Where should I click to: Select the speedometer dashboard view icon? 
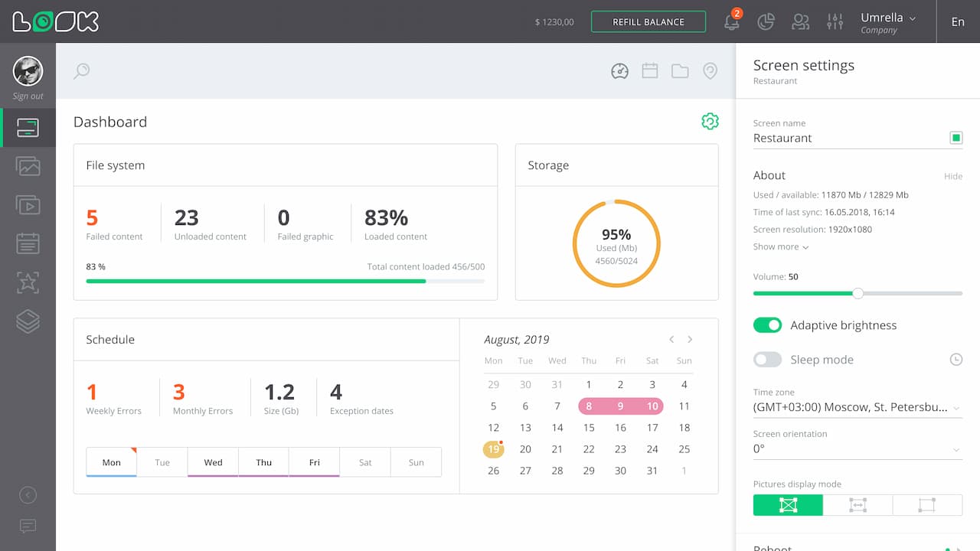[x=619, y=71]
